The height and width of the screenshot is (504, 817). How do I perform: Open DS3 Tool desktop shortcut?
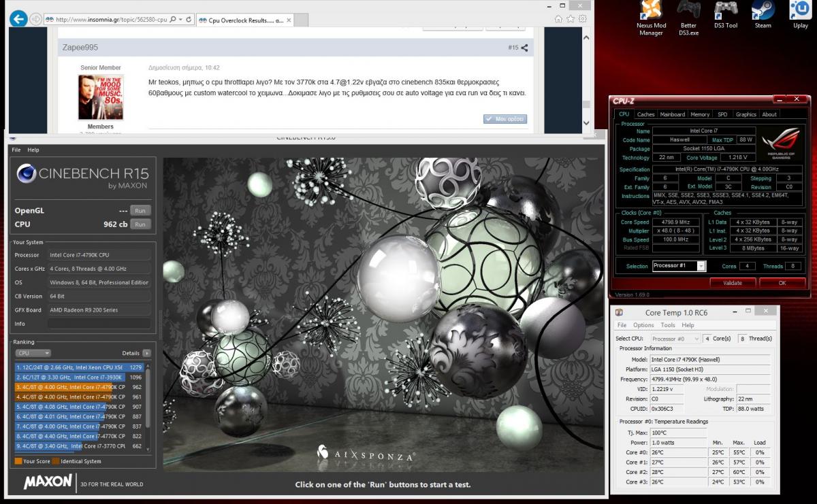coord(726,15)
